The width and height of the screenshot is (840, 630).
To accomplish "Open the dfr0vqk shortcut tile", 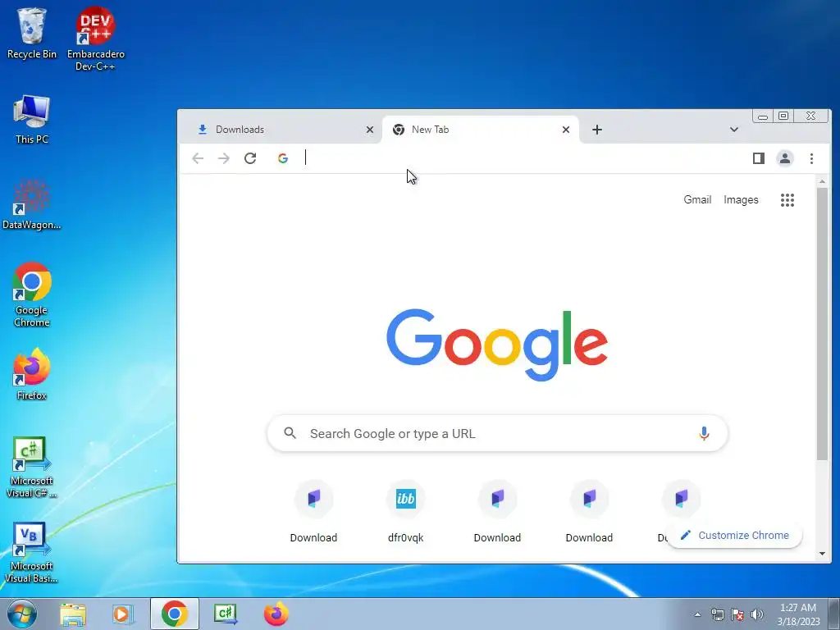I will point(405,511).
